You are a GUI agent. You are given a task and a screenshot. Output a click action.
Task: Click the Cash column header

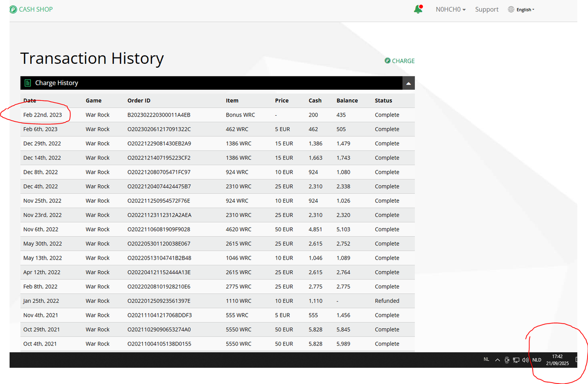click(x=315, y=101)
